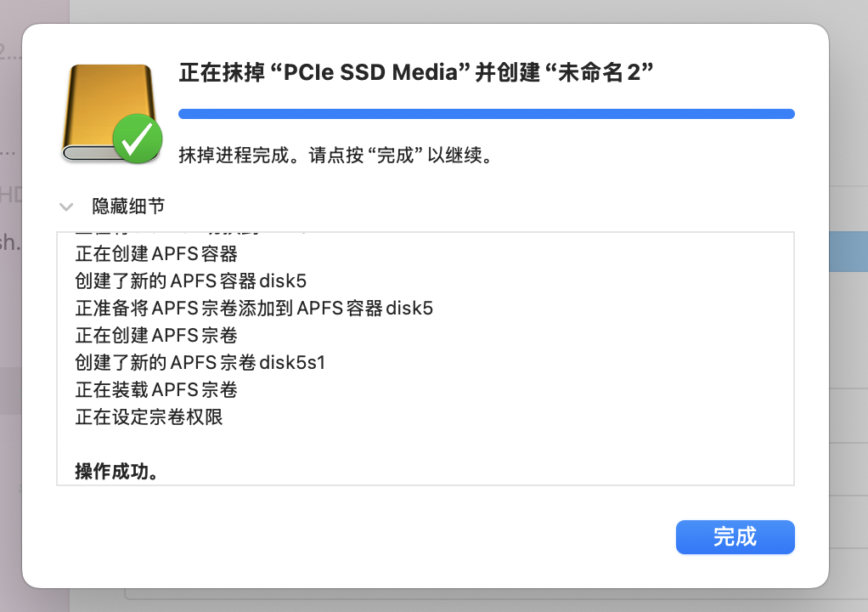Click the green checkmark badge on drive
The image size is (868, 612).
tap(138, 139)
